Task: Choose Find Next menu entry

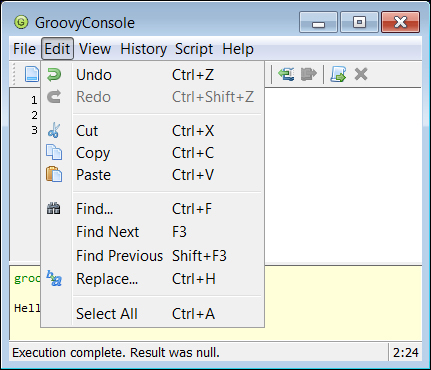Action: pos(153,232)
